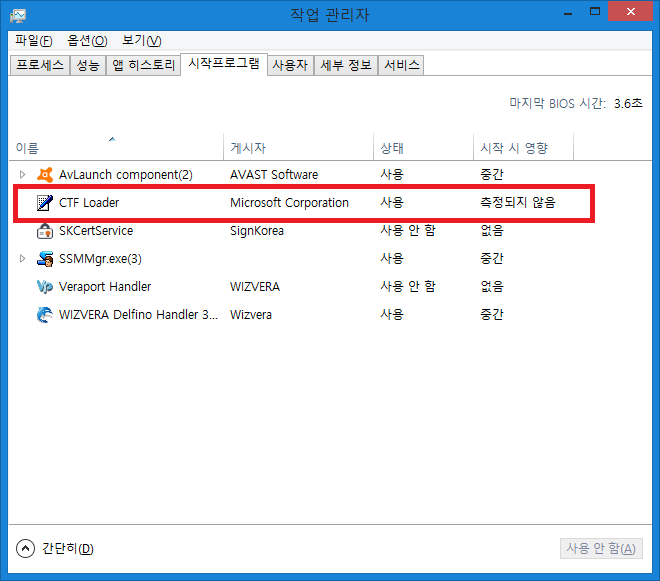
Task: Click the SKCertService lock icon
Action: [x=45, y=231]
